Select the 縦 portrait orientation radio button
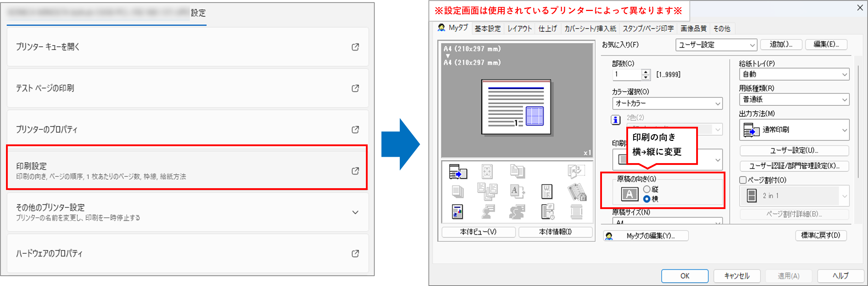The image size is (868, 286). (x=647, y=189)
